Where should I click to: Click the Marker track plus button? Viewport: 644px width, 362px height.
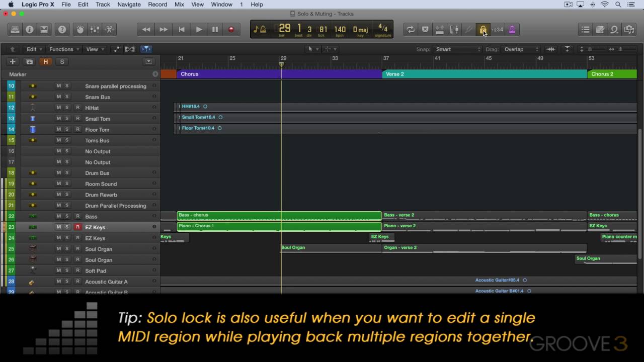[x=155, y=74]
